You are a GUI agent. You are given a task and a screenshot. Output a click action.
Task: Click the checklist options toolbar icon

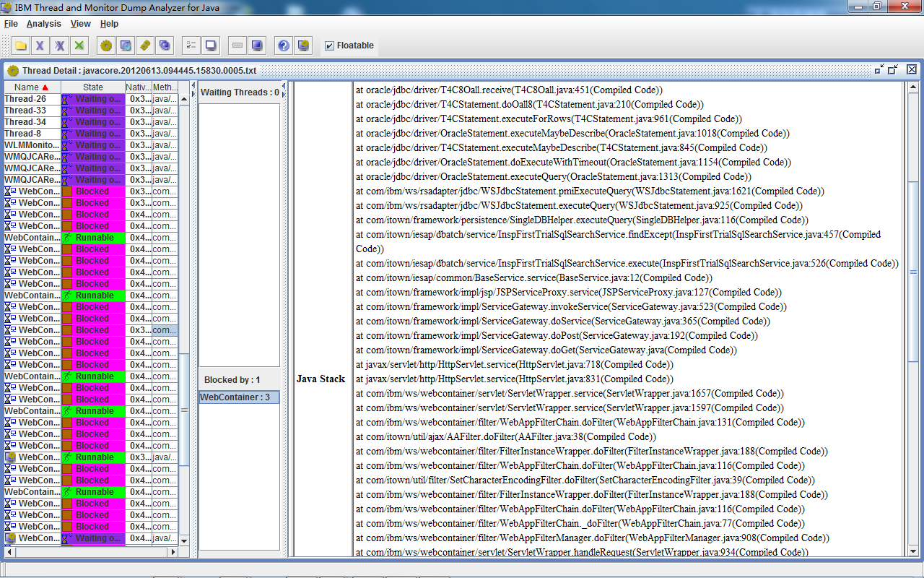(x=191, y=46)
